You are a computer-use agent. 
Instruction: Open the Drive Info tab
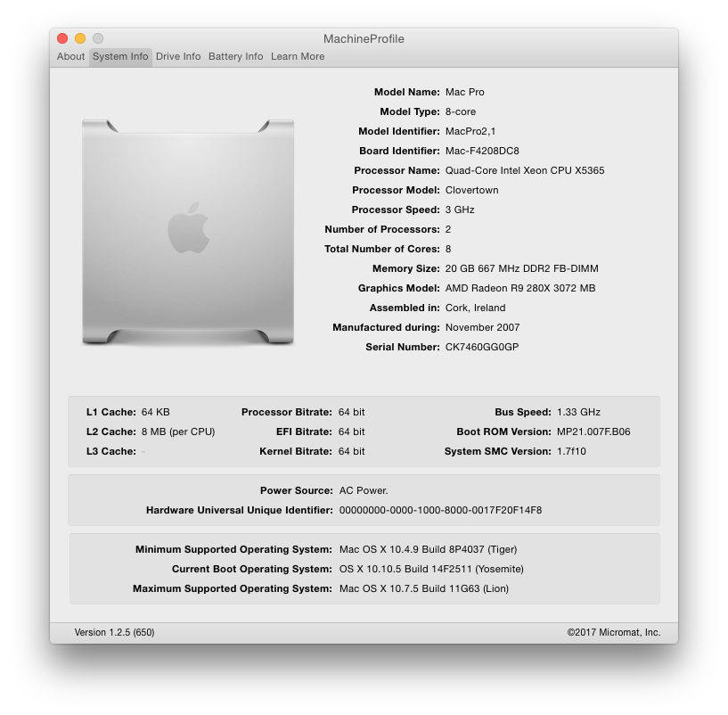178,57
